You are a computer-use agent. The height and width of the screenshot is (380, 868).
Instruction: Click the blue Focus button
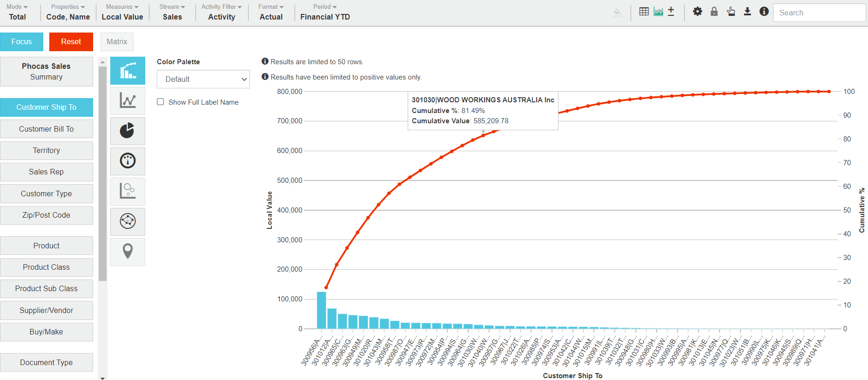coord(21,42)
